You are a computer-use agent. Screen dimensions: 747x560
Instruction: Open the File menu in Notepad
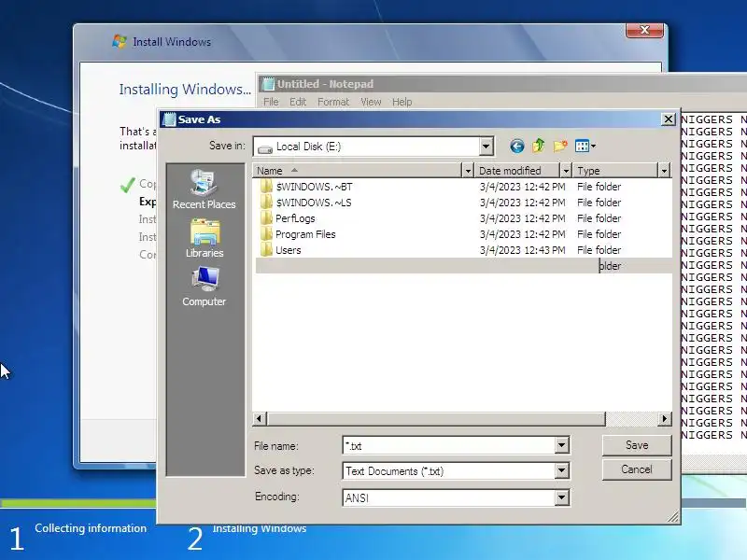click(271, 102)
